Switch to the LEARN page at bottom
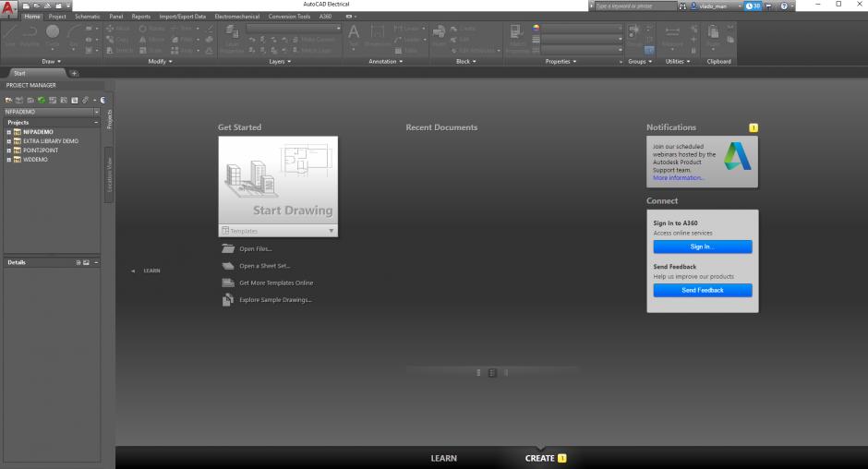Screen dimensions: 868x469 [444, 459]
